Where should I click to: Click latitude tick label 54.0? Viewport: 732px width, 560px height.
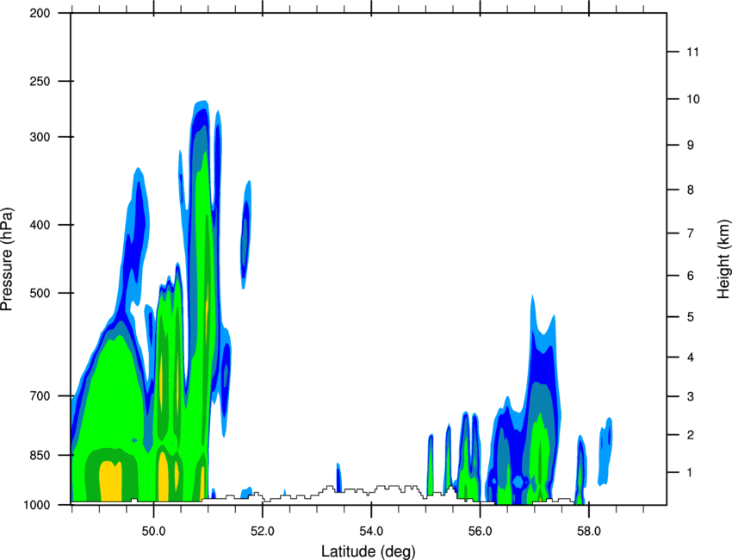[371, 532]
